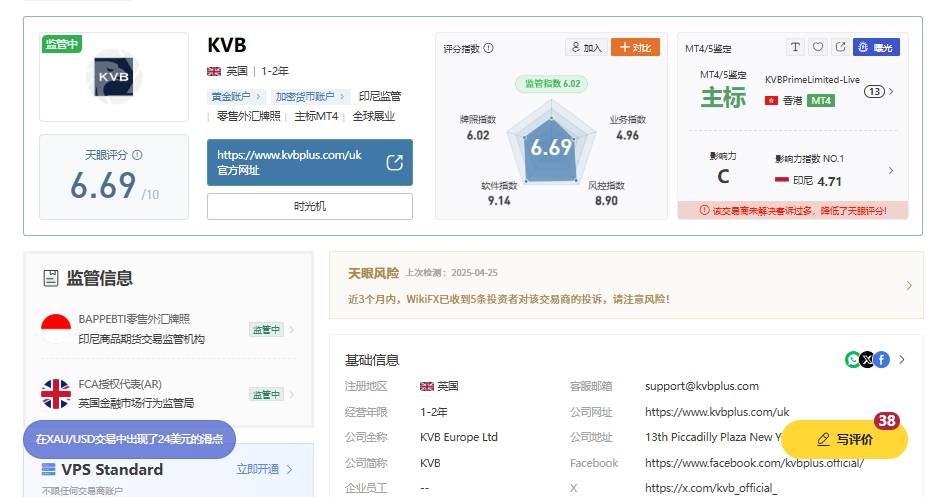Click the green 监管指数 6.02 badge
Image resolution: width=945 pixels, height=497 pixels.
click(551, 84)
